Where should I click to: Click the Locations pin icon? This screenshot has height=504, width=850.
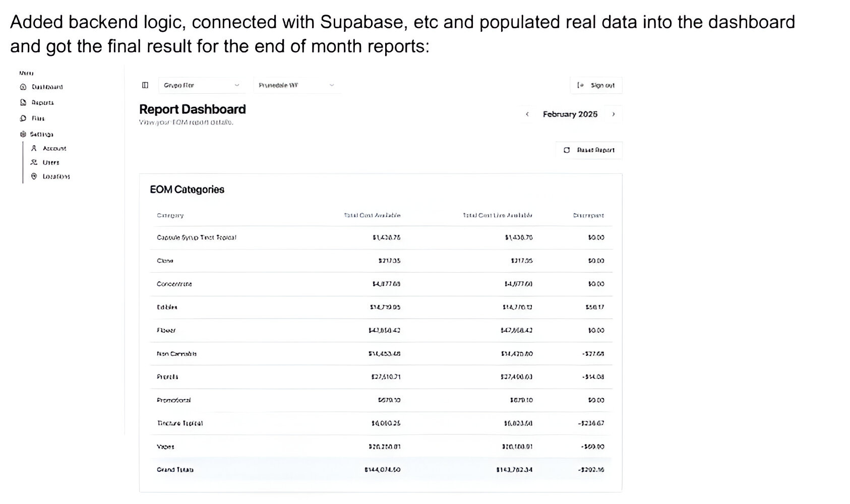click(34, 176)
